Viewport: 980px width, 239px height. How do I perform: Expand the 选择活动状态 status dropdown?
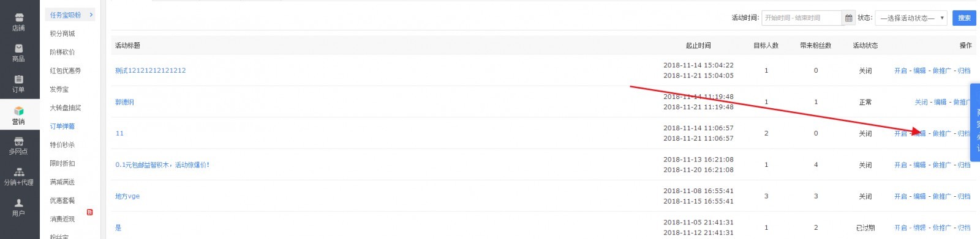pyautogui.click(x=911, y=18)
